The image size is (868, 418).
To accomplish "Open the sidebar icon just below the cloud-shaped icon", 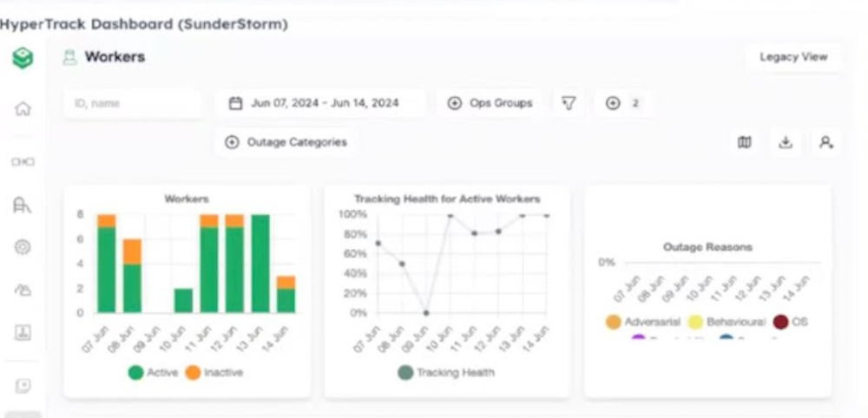I will pos(23,332).
